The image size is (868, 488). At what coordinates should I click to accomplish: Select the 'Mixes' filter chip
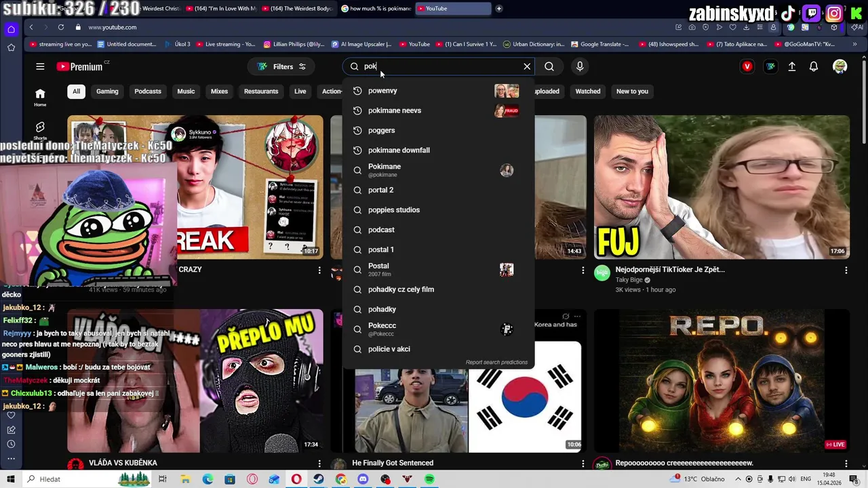[219, 91]
